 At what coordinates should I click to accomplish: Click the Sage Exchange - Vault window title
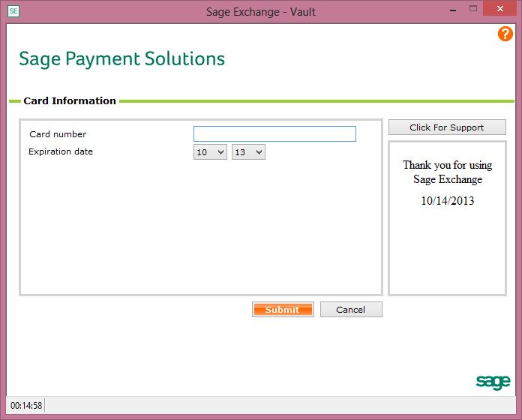pos(261,12)
